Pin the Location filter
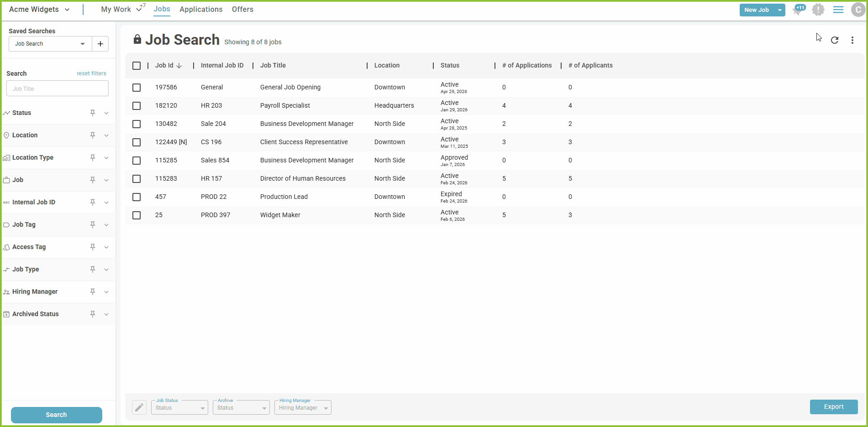 pyautogui.click(x=93, y=135)
